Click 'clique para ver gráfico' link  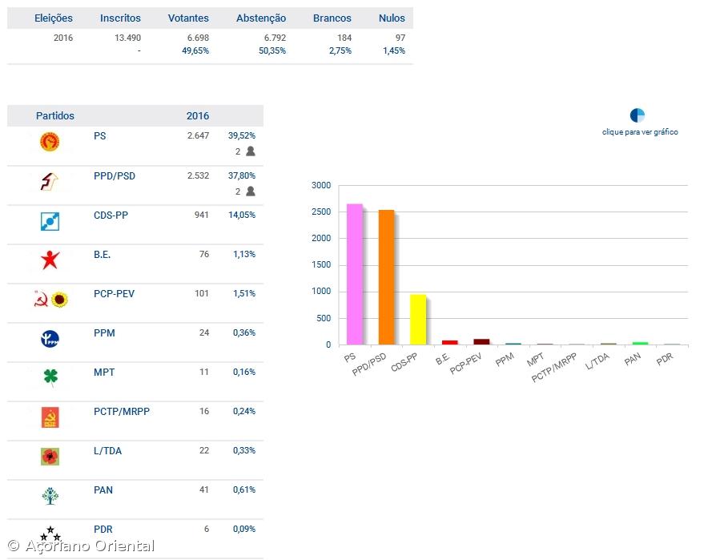click(640, 132)
